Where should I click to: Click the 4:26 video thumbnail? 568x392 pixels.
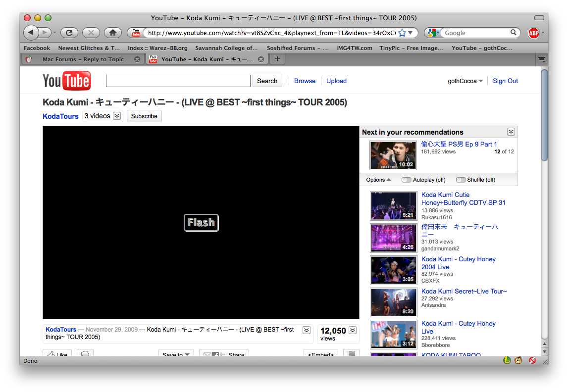pyautogui.click(x=393, y=238)
